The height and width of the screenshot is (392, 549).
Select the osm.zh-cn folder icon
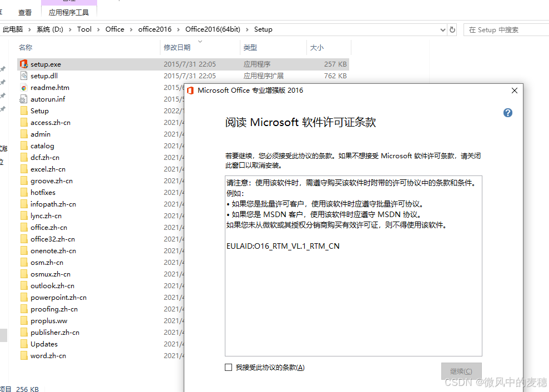tap(24, 263)
